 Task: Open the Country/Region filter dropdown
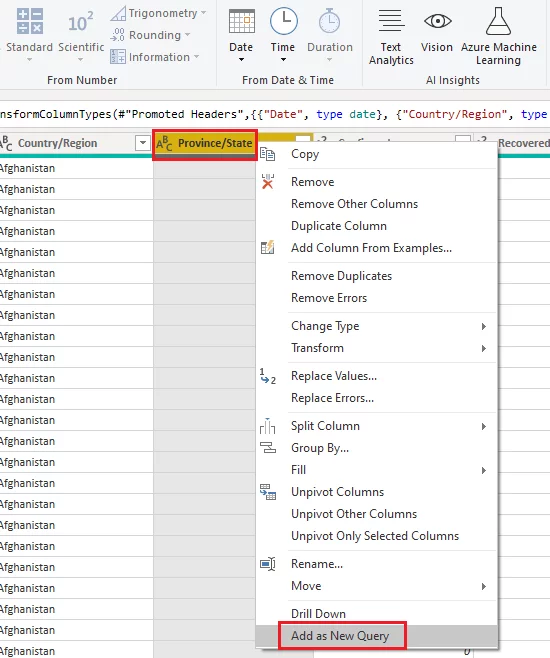point(143,143)
